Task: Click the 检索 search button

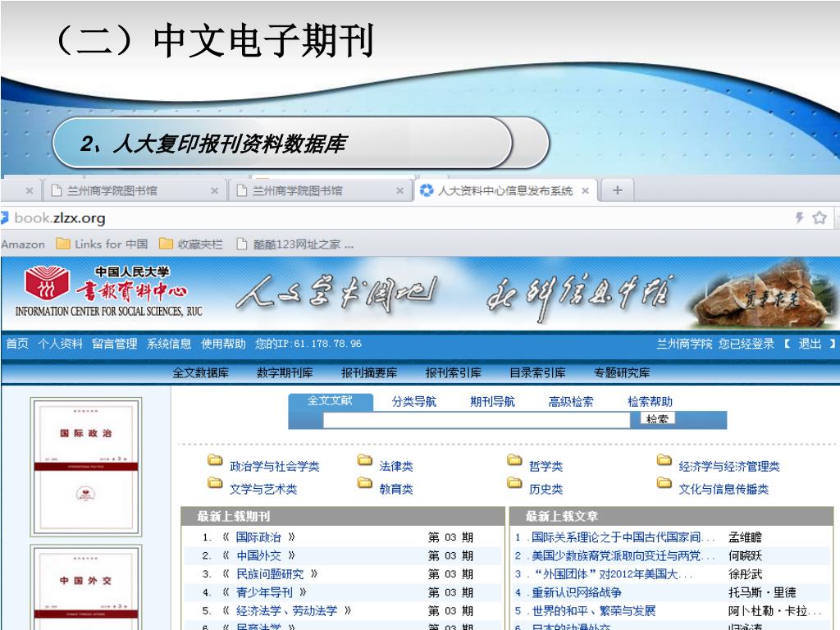Action: coord(657,418)
